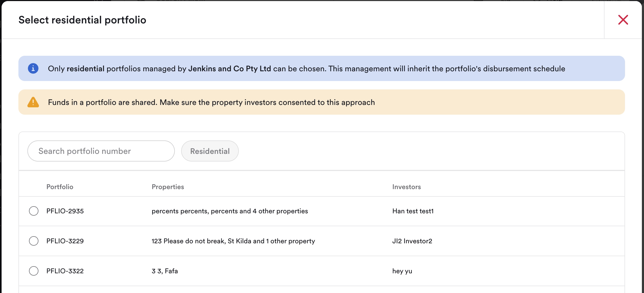
Task: Pick the PFLIO-3322 portfolio label
Action: point(65,271)
